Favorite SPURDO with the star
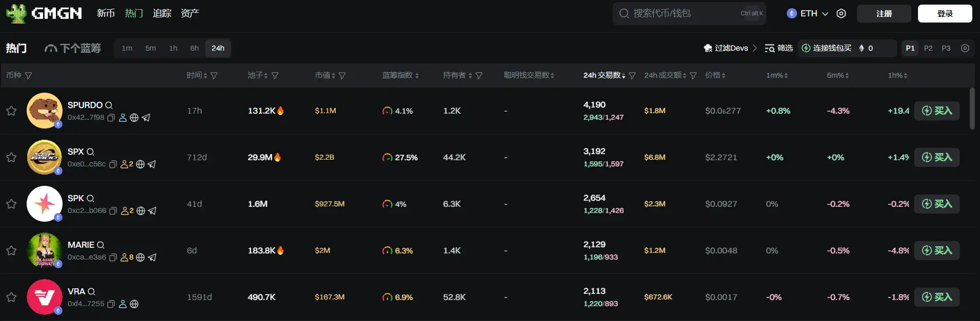Image resolution: width=980 pixels, height=321 pixels. pos(11,111)
